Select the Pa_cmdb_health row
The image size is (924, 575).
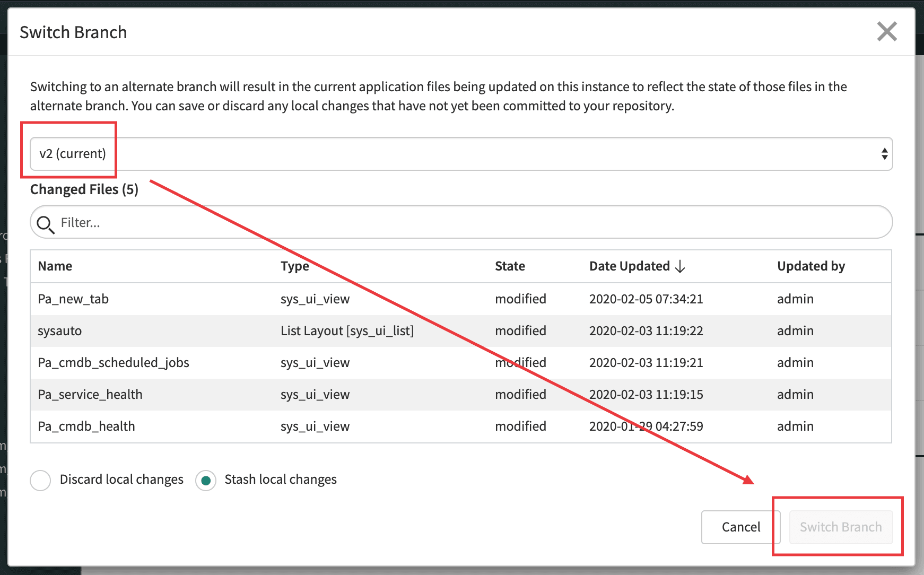86,426
